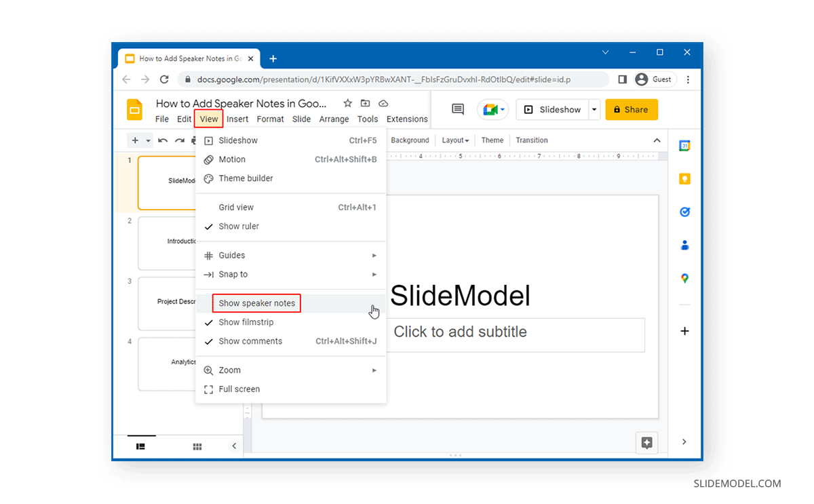Undo the last action with the undo arrow

coord(163,140)
